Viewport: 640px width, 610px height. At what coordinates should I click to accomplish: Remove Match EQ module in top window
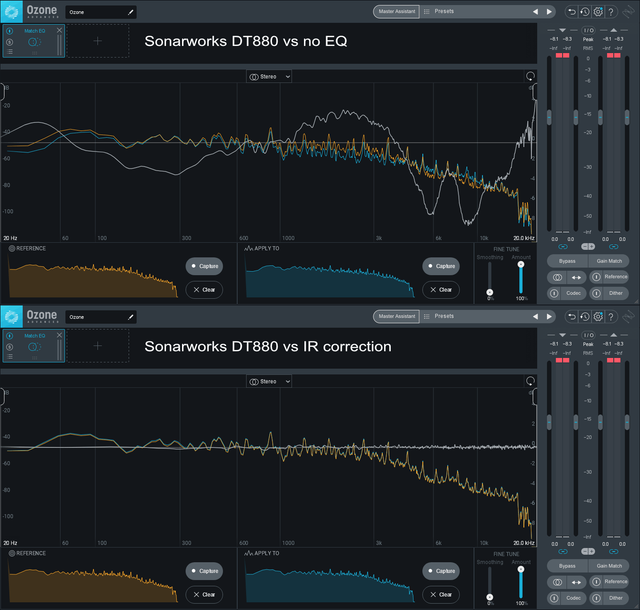pos(60,30)
